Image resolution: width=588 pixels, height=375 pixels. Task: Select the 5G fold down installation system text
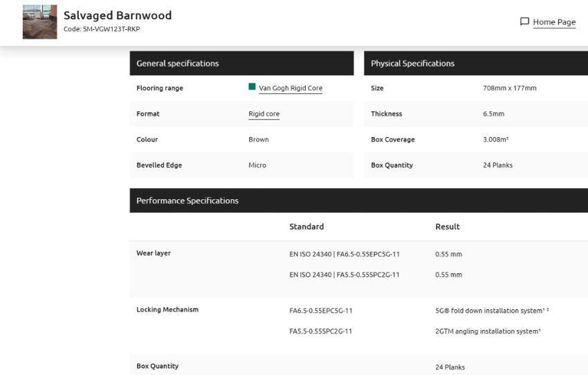click(492, 311)
